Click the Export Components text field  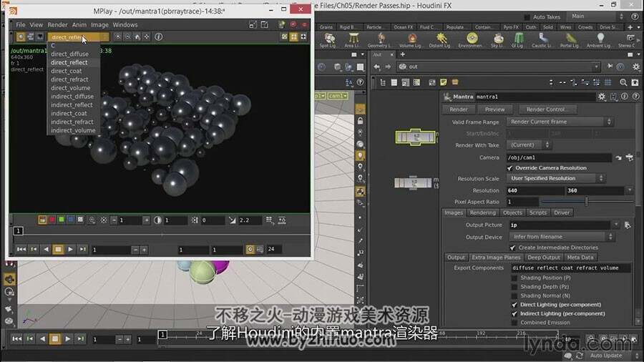click(570, 268)
